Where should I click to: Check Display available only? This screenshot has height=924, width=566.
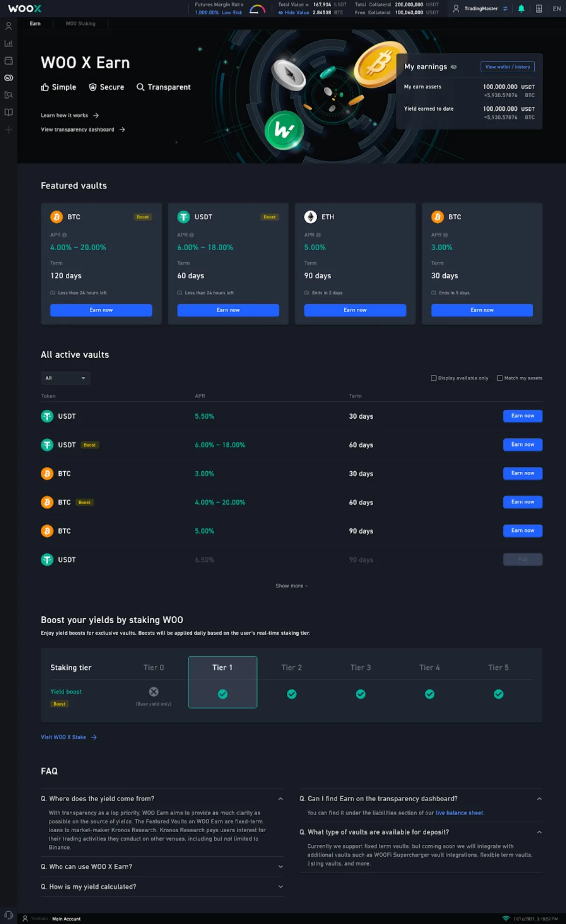coord(434,378)
